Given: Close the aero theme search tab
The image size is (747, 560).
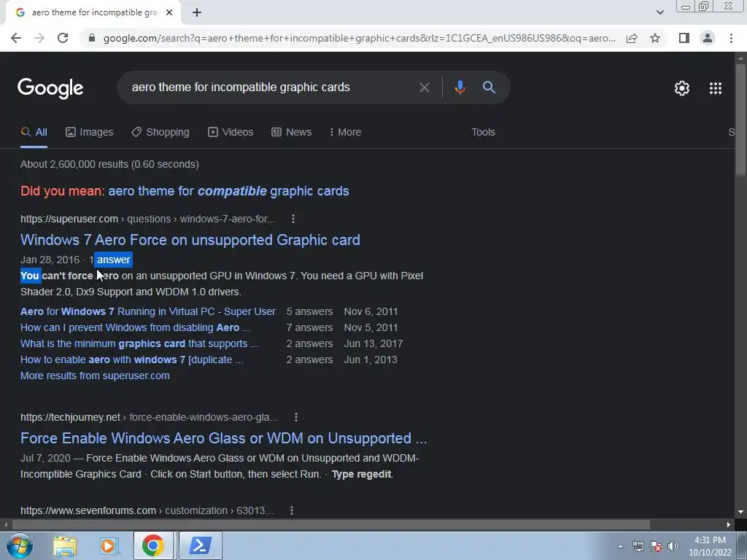Looking at the screenshot, I should point(169,12).
